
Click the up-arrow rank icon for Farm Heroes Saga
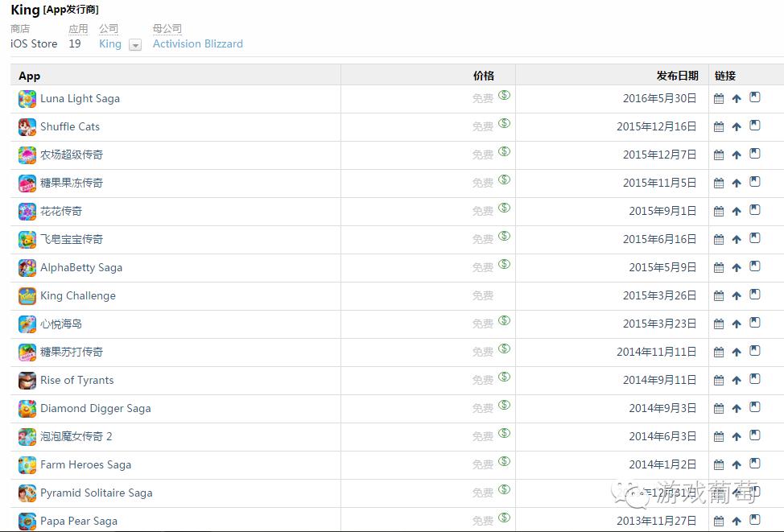pos(736,465)
